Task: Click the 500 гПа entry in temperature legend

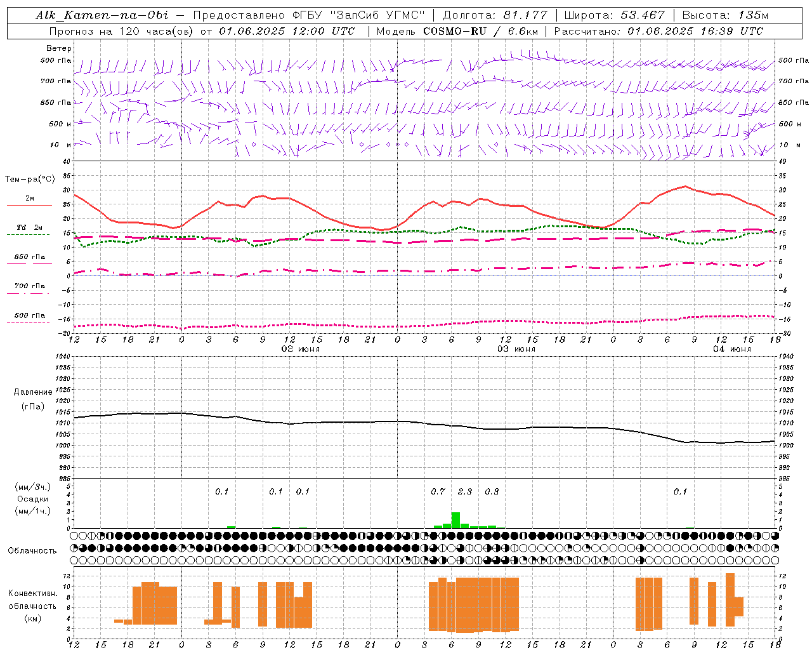Action: pos(30,315)
